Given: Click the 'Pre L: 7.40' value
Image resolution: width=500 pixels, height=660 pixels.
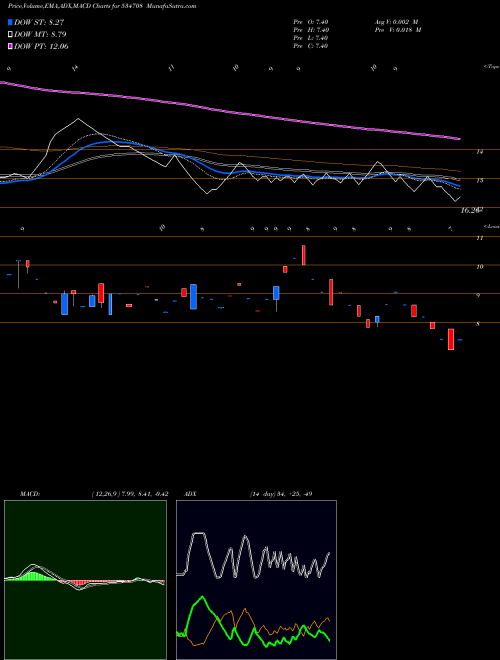Looking at the screenshot, I should [311, 38].
